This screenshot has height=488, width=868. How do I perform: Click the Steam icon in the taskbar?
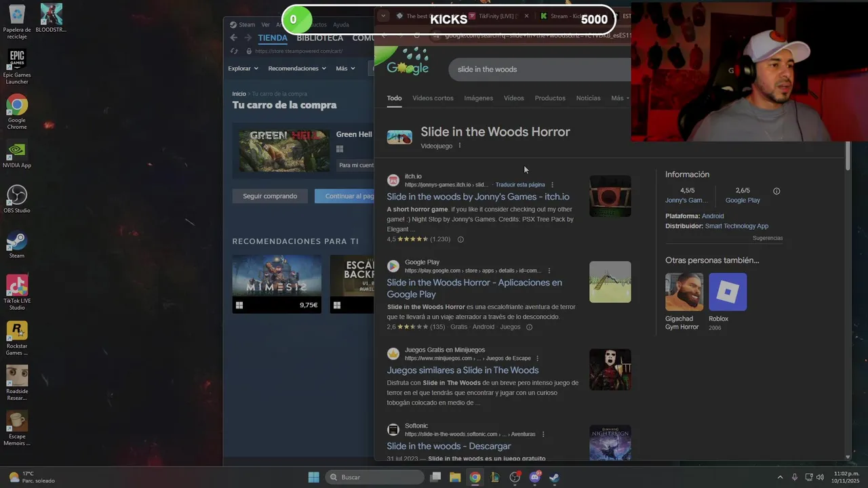click(x=554, y=477)
